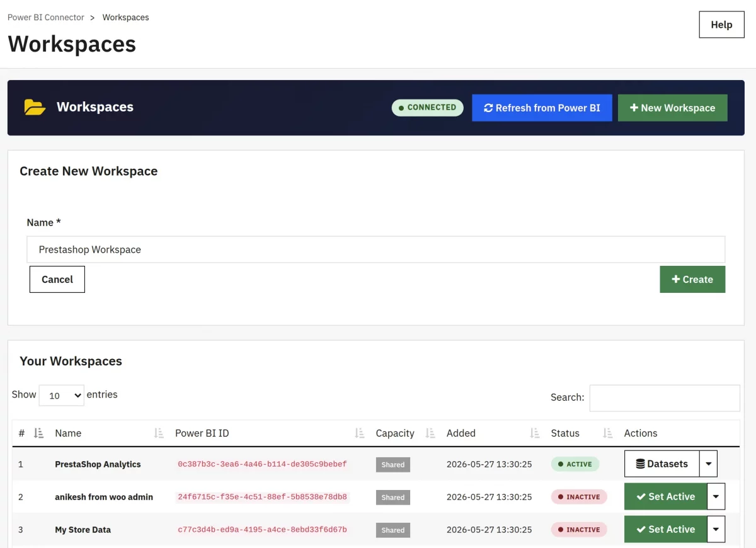756x548 pixels.
Task: Click the Shared badge for My Store Data
Action: tap(392, 530)
